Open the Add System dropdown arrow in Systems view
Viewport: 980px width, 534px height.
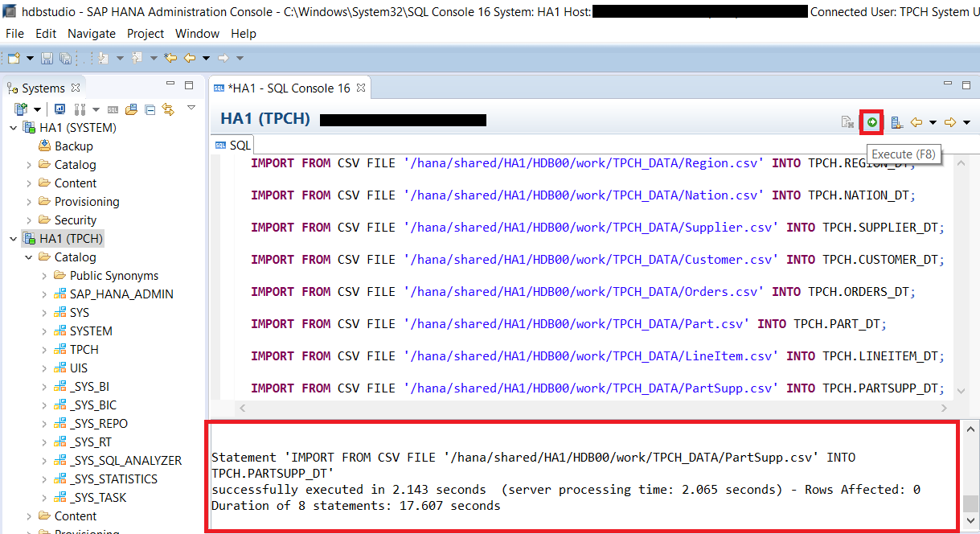(x=37, y=109)
